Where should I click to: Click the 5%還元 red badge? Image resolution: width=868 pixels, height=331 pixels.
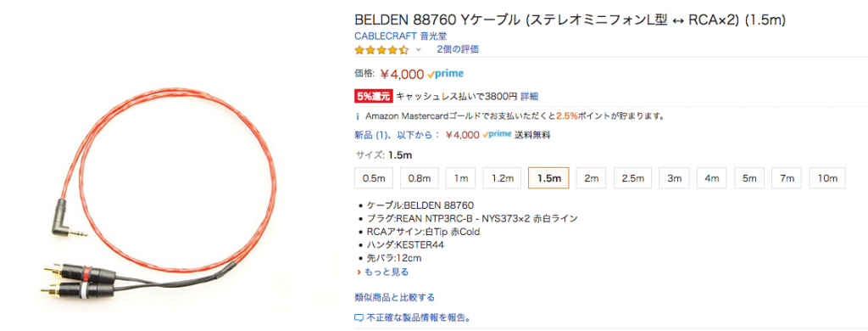click(x=374, y=96)
